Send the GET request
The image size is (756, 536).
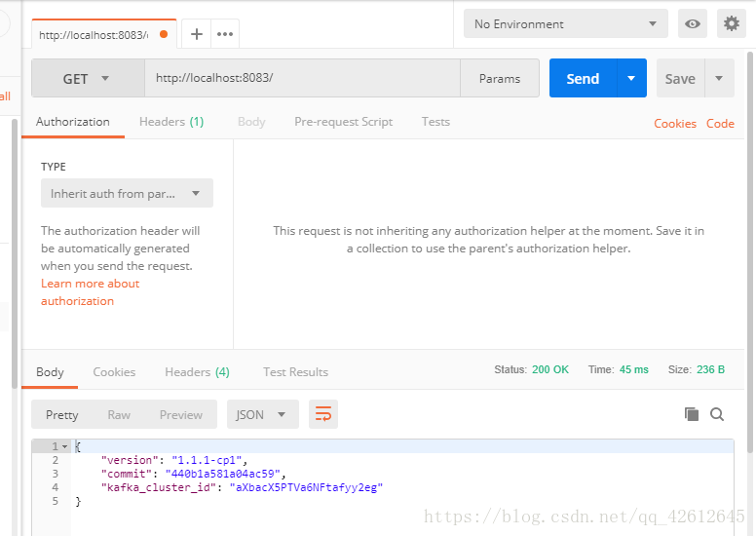pos(583,78)
